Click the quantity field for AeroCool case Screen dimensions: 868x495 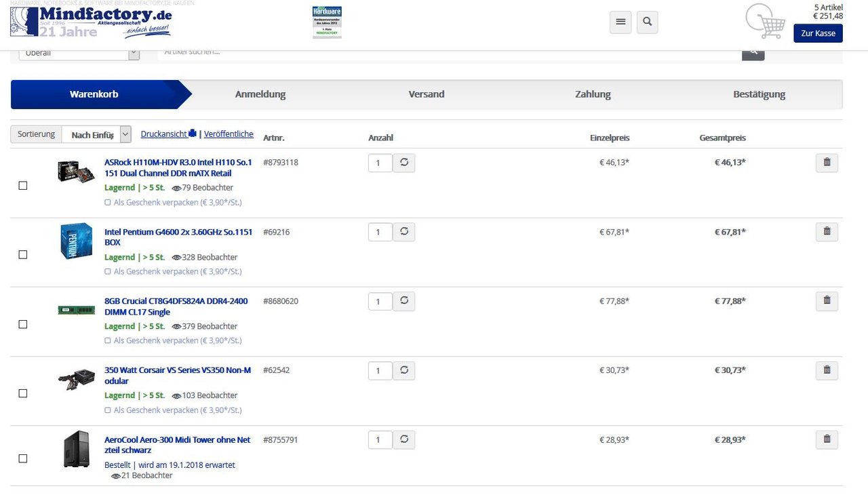380,440
